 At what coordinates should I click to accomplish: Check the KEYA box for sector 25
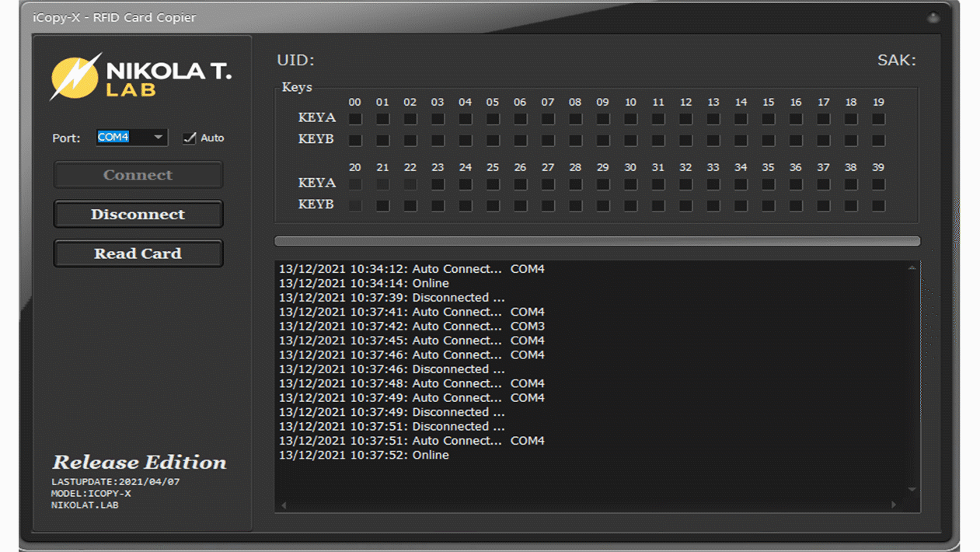point(493,184)
